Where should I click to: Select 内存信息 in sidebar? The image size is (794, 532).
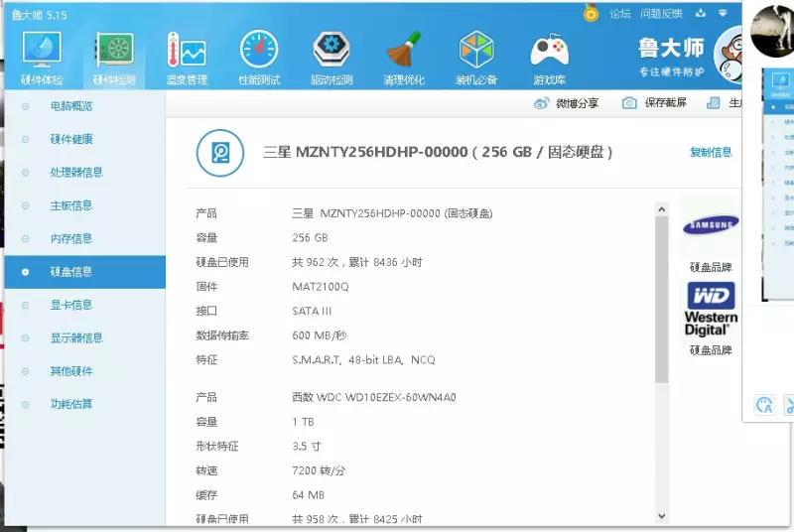(71, 239)
